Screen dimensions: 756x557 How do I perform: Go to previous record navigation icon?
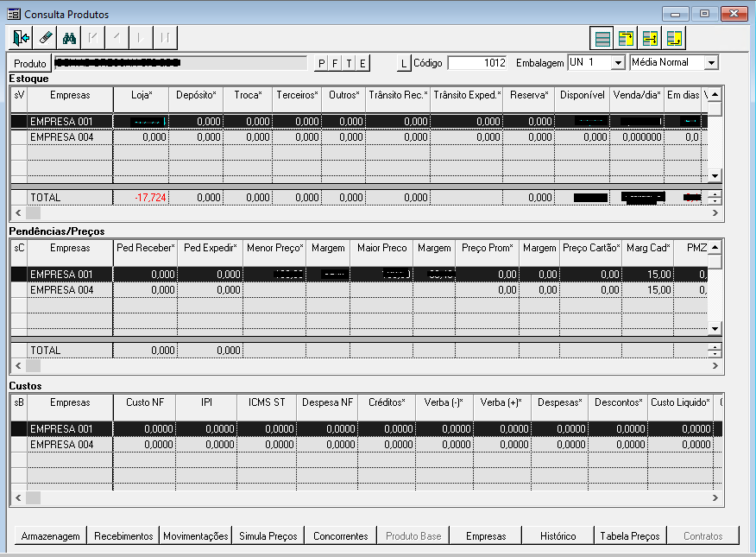pos(117,38)
